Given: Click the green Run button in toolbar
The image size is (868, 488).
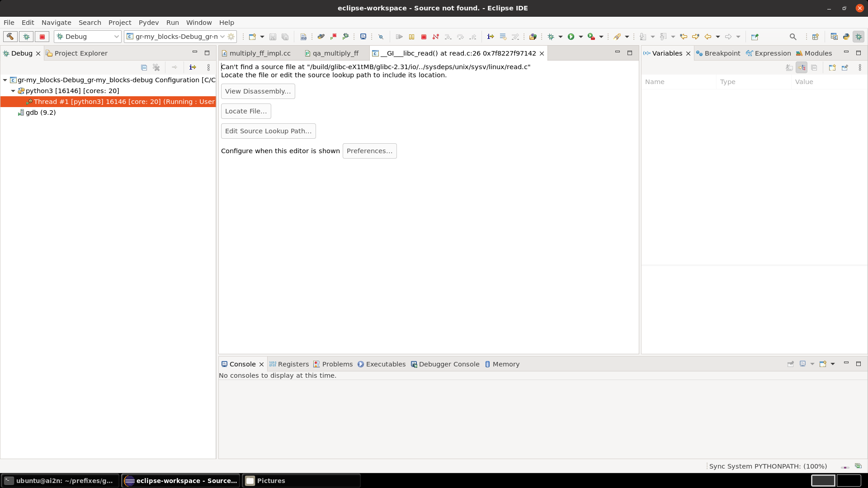Looking at the screenshot, I should coord(571,37).
